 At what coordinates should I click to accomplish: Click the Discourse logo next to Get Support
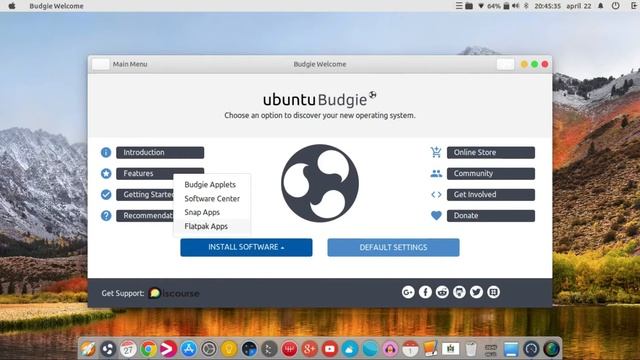pos(174,293)
